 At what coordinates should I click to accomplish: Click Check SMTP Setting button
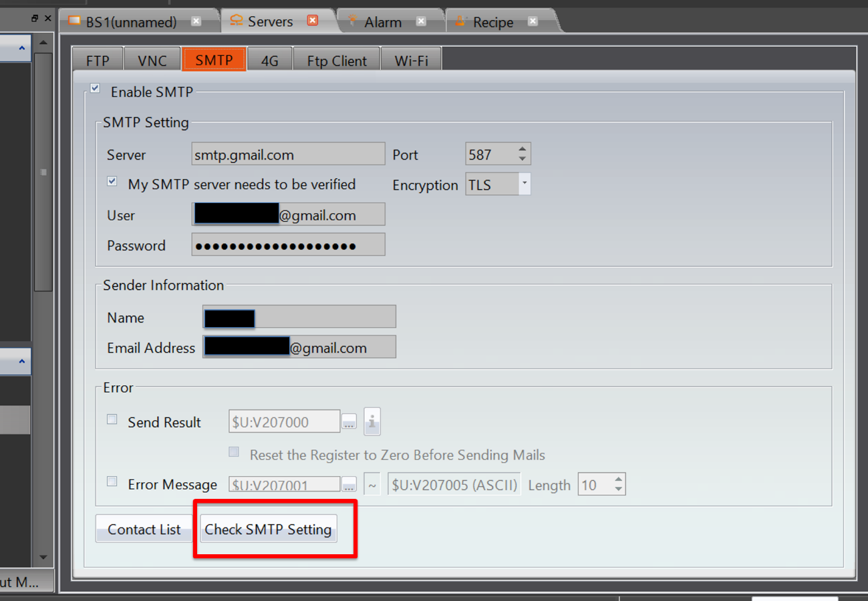point(268,529)
